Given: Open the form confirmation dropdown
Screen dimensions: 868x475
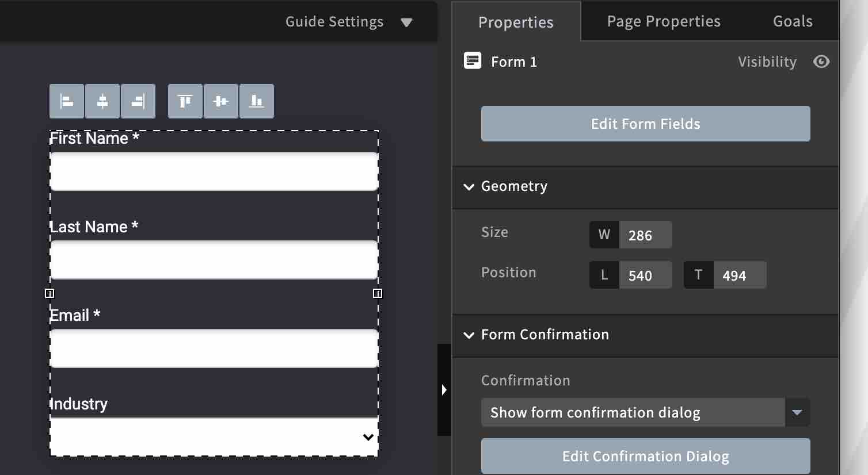Looking at the screenshot, I should (x=798, y=412).
